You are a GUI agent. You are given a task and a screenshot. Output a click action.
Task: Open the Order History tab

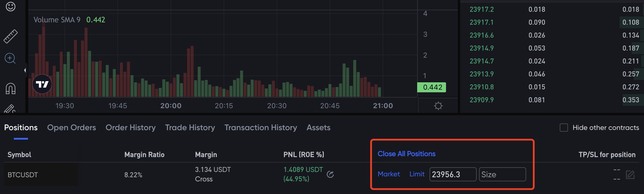point(131,128)
